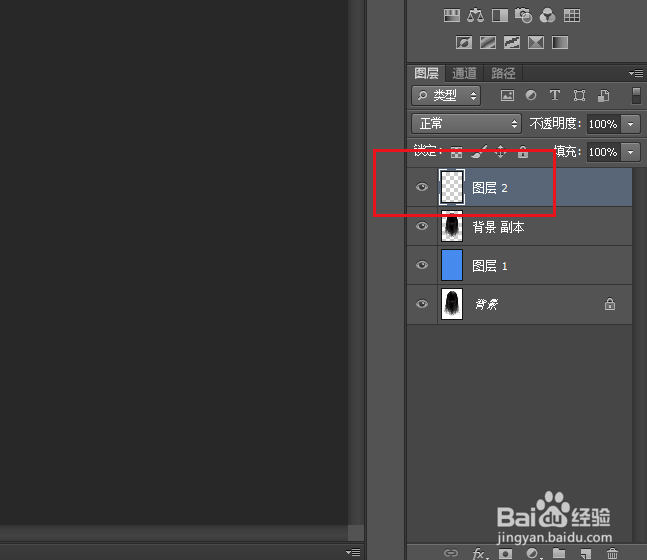Select the 背景 副本 layer thumbnail
The width and height of the screenshot is (647, 560).
click(452, 226)
